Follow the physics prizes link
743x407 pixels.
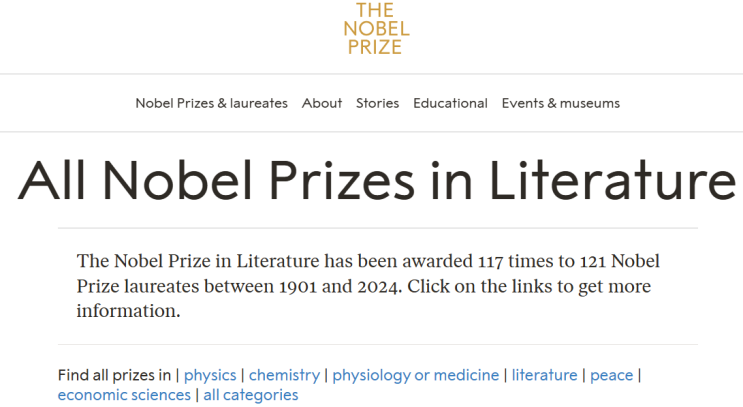[210, 375]
